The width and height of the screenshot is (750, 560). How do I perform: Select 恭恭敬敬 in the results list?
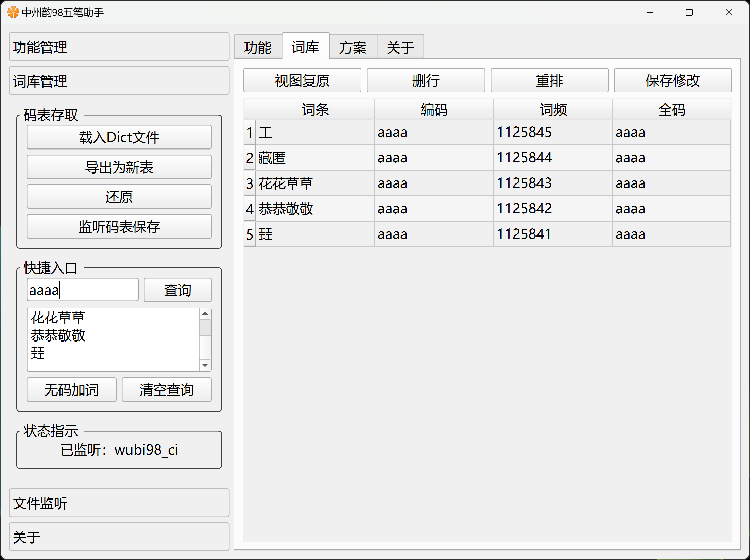pos(58,335)
